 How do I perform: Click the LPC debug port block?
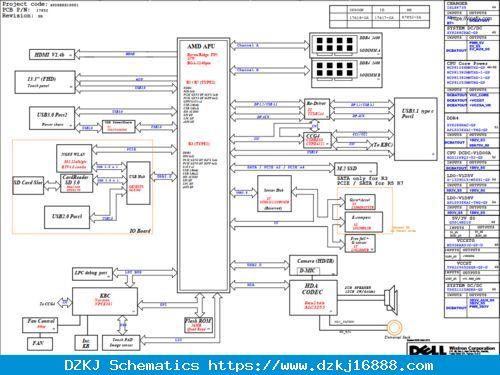click(x=92, y=274)
